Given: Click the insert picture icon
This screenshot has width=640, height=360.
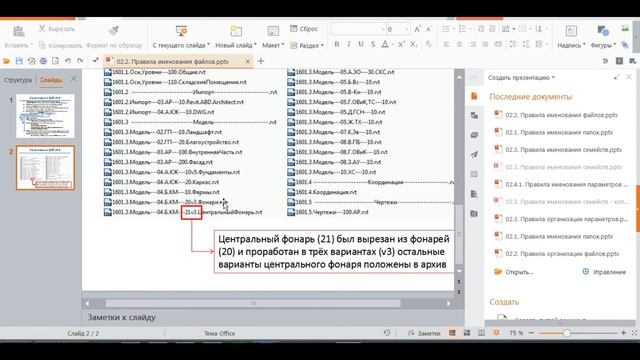Looking at the screenshot, I should pyautogui.click(x=625, y=29).
